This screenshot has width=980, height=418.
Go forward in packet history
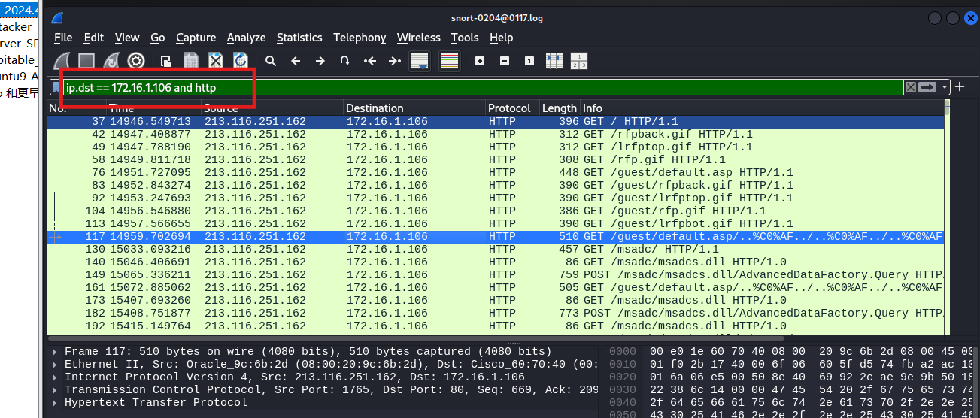point(320,61)
